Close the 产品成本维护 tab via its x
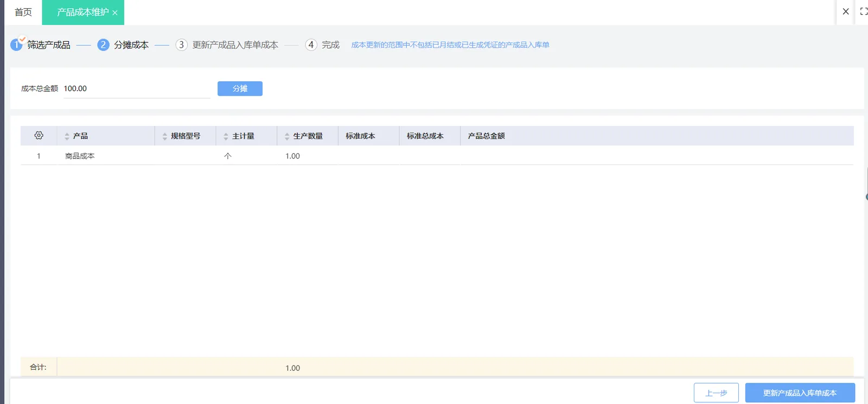The image size is (868, 404). coord(115,13)
